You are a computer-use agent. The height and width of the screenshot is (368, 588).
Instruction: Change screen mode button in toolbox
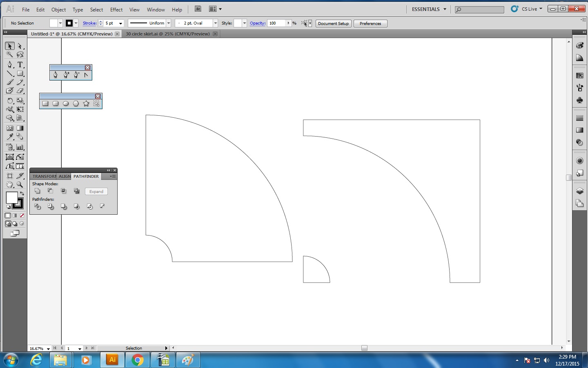click(x=15, y=233)
